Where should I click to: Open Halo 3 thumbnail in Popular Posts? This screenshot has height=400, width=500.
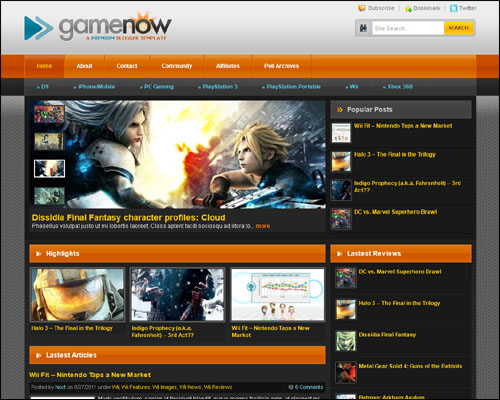click(341, 161)
